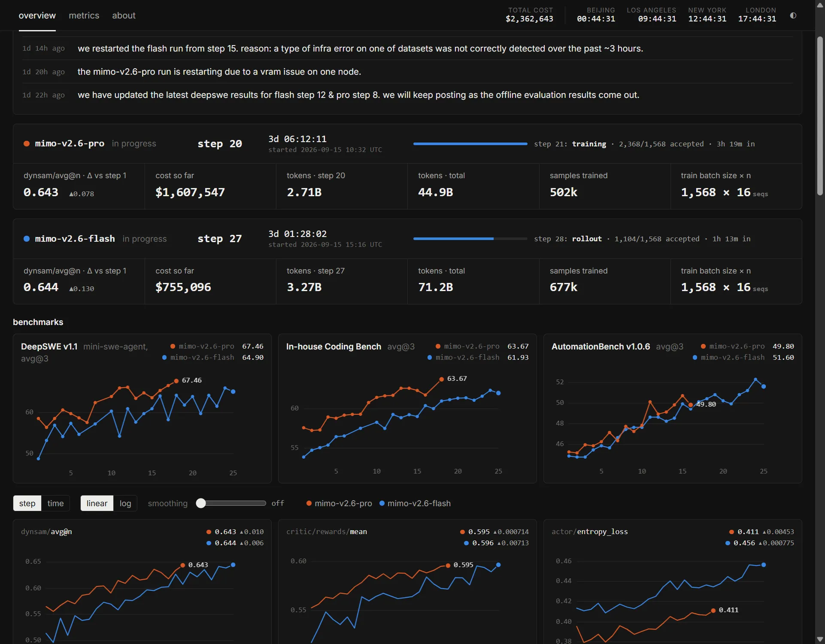Click the AutomationBench v1.0.6 title
This screenshot has width=825, height=644.
tap(601, 346)
